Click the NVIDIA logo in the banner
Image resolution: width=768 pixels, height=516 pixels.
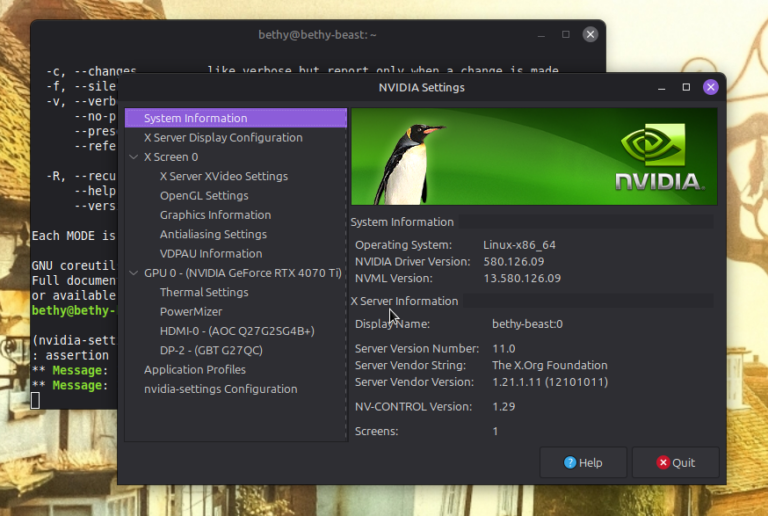click(x=659, y=157)
